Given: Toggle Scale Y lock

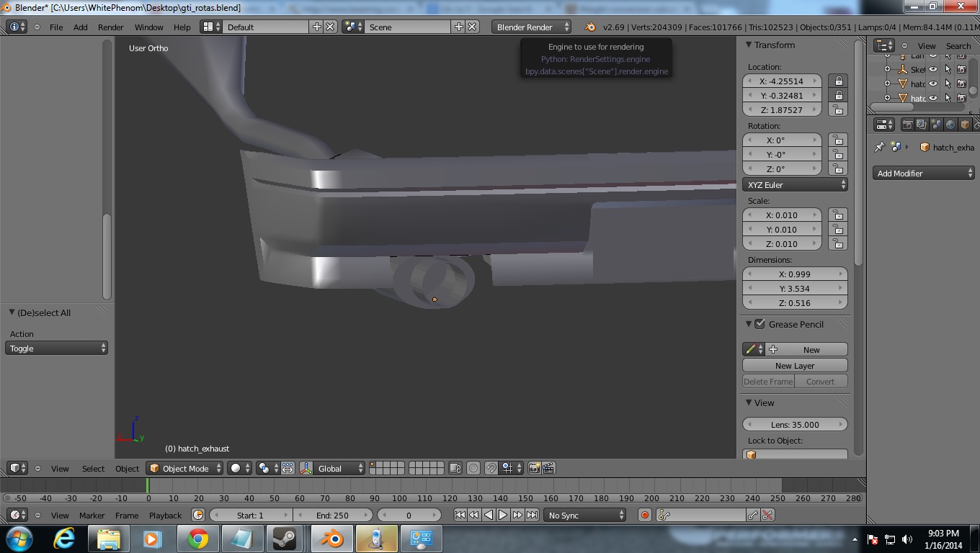Looking at the screenshot, I should [x=837, y=229].
